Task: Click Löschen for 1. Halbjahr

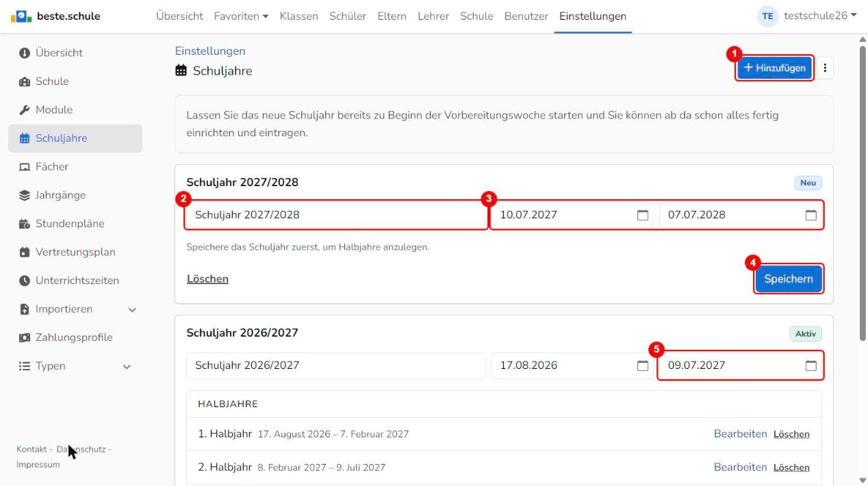Action: tap(791, 434)
